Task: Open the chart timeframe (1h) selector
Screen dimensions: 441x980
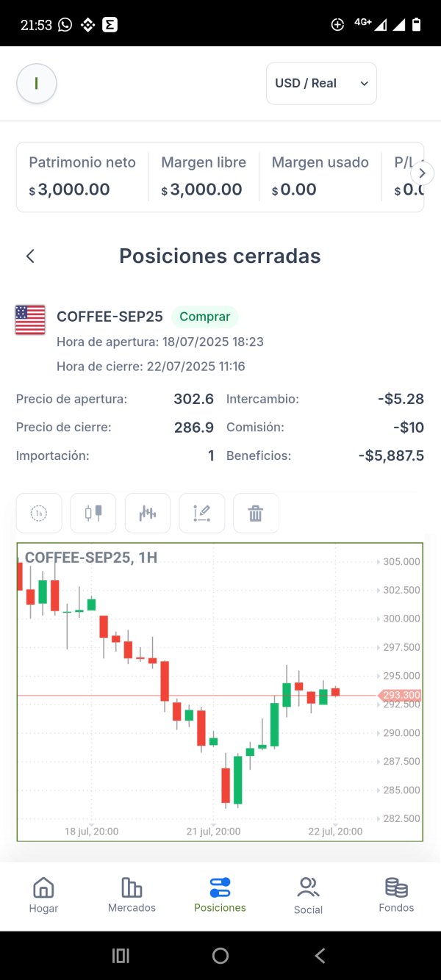Action: (39, 513)
